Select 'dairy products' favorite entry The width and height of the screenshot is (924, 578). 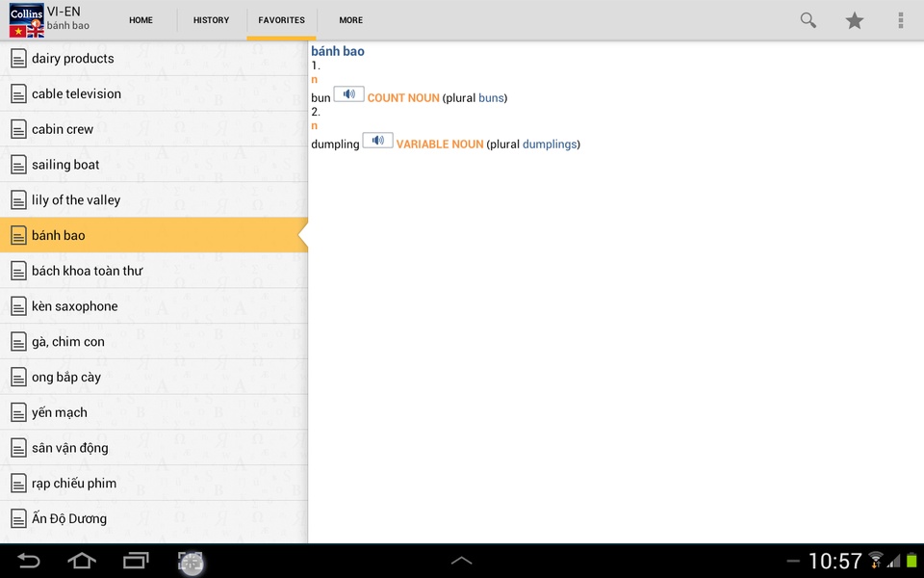[x=154, y=59]
